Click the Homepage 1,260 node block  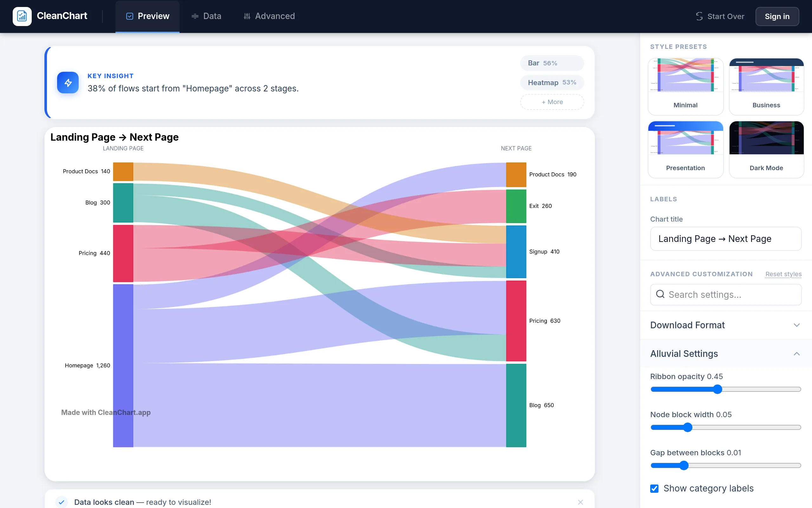click(x=123, y=365)
